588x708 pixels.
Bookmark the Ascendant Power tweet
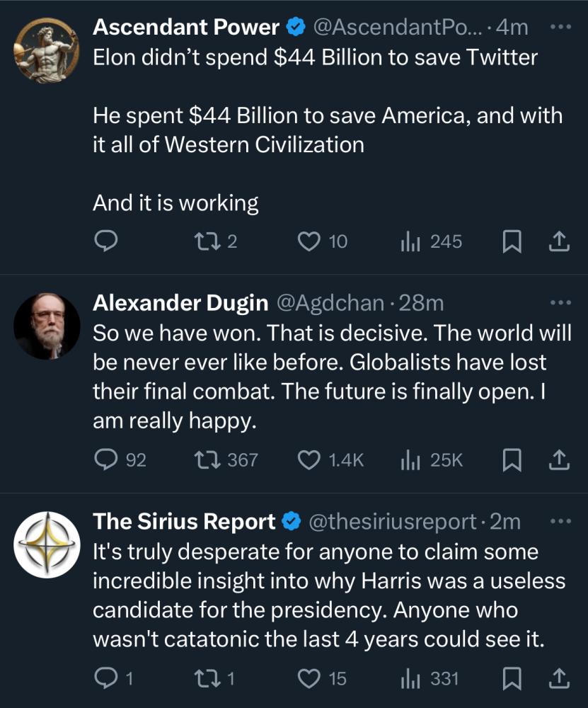click(x=511, y=241)
